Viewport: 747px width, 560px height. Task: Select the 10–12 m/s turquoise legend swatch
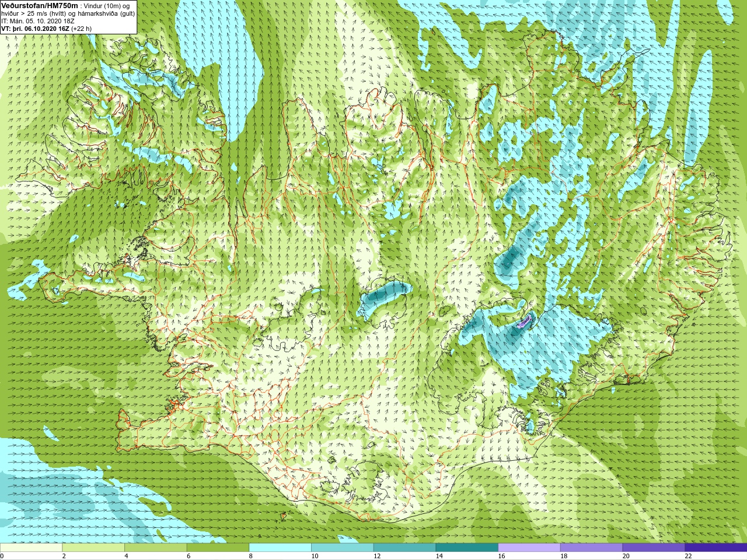pyautogui.click(x=342, y=548)
